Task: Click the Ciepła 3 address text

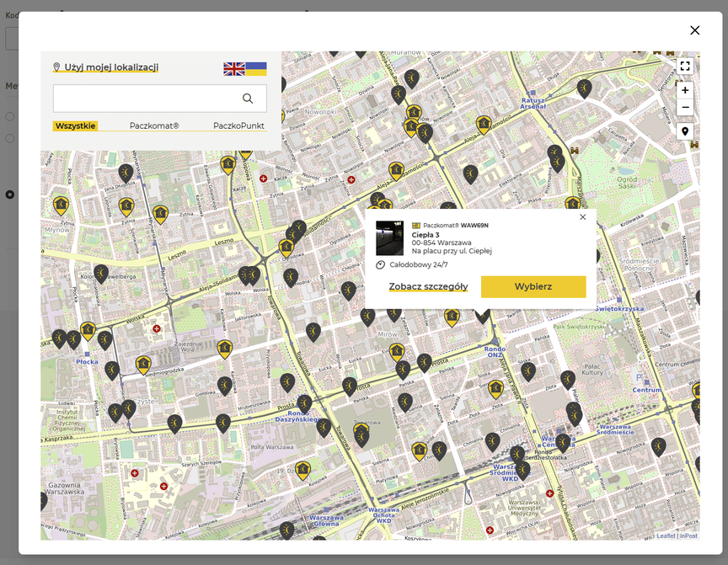Action: tap(426, 235)
